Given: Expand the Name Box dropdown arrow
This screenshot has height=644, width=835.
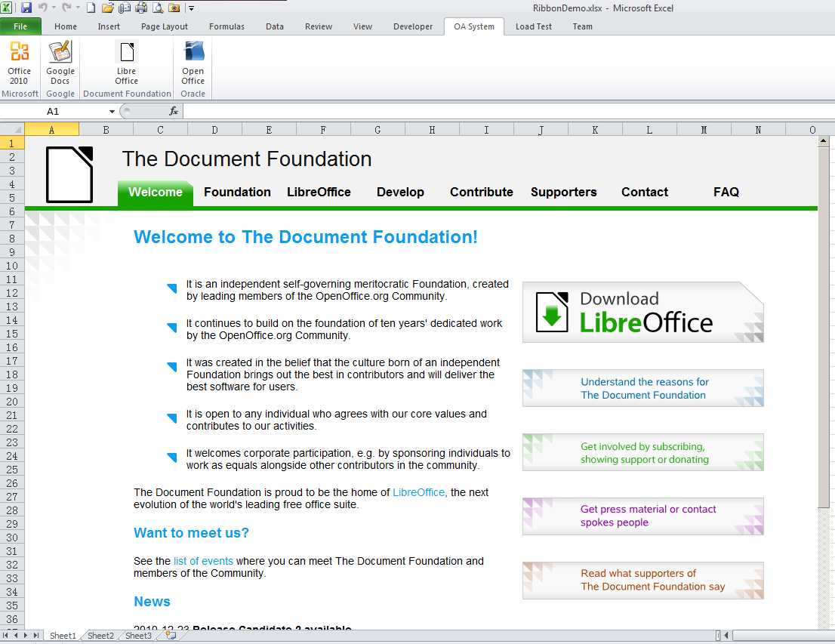Looking at the screenshot, I should (112, 111).
